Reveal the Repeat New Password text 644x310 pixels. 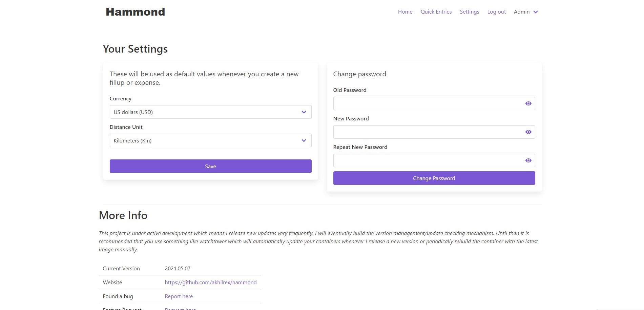528,160
